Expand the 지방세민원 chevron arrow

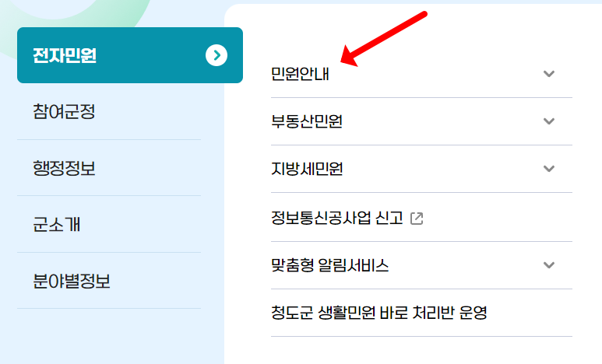click(549, 169)
